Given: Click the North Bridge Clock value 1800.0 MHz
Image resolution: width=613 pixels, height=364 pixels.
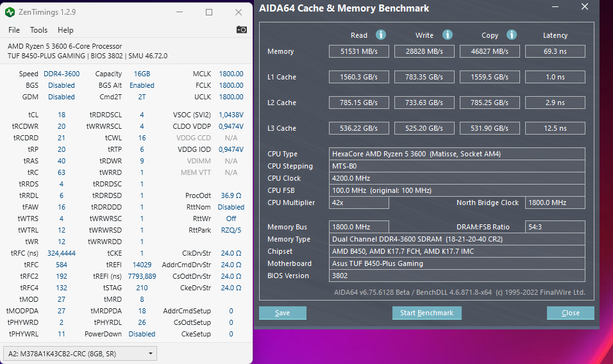Looking at the screenshot, I should pos(555,203).
